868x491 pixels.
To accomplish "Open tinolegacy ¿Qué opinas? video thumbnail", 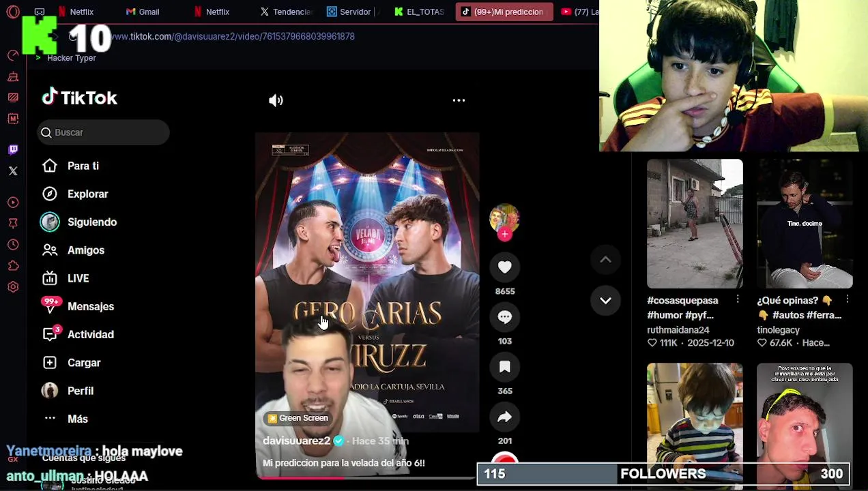I will [805, 224].
